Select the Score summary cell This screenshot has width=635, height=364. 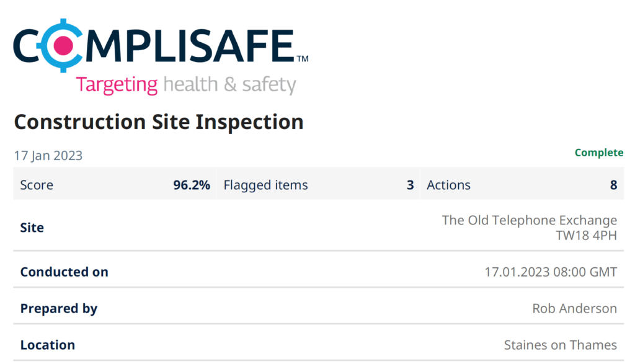coord(115,185)
